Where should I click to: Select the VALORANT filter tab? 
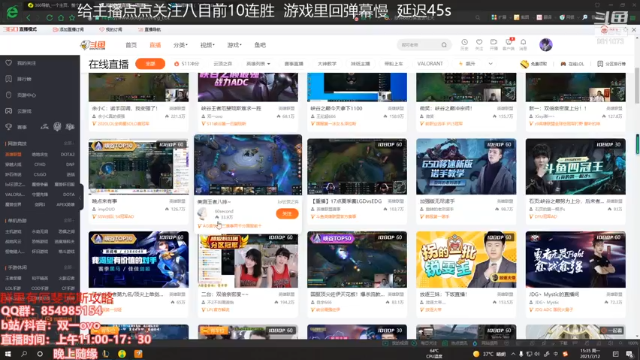[430, 64]
